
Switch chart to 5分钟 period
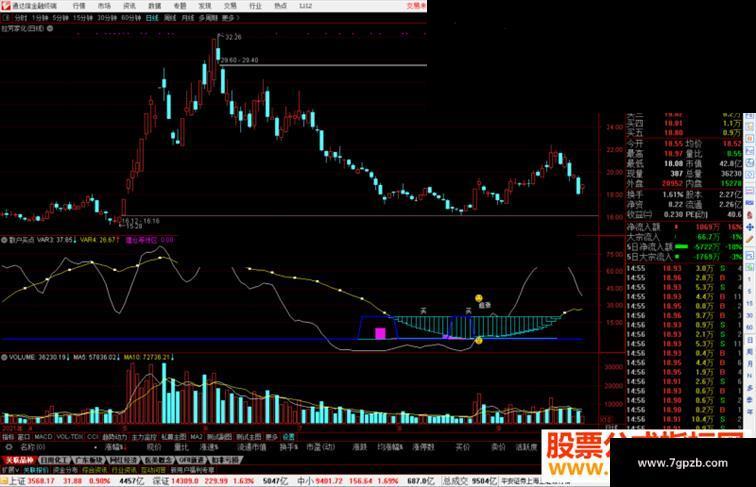pos(60,18)
